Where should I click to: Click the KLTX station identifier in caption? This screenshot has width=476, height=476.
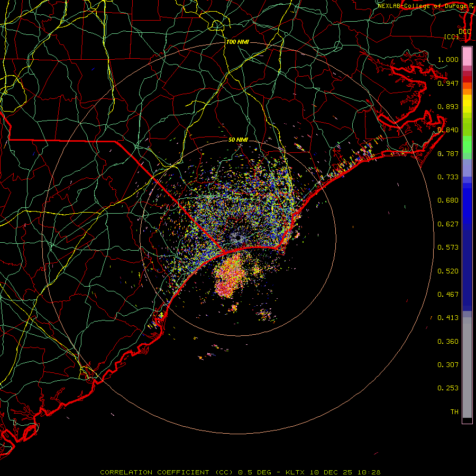(296, 472)
